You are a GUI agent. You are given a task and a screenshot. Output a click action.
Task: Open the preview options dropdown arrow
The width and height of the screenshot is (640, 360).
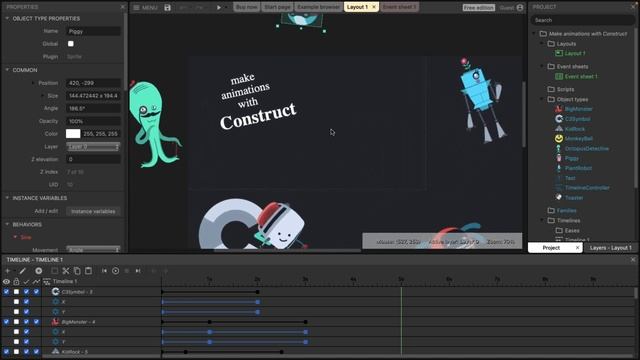226,7
